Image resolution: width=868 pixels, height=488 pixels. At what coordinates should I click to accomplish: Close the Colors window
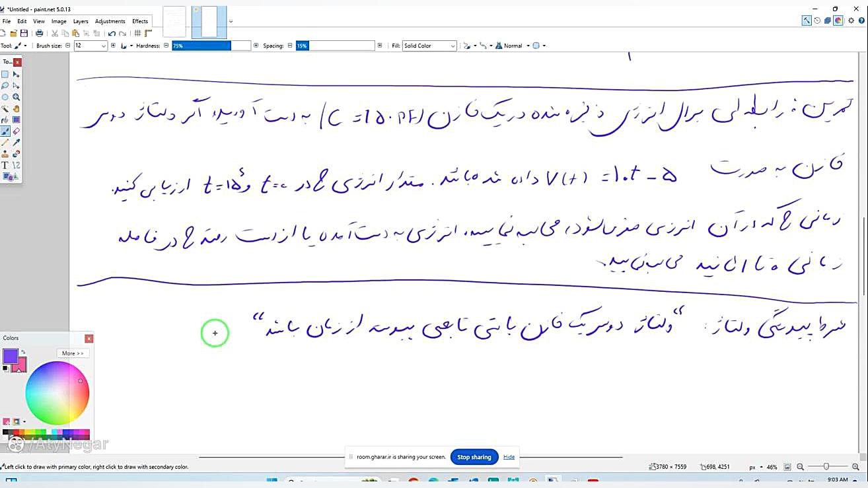coord(89,338)
